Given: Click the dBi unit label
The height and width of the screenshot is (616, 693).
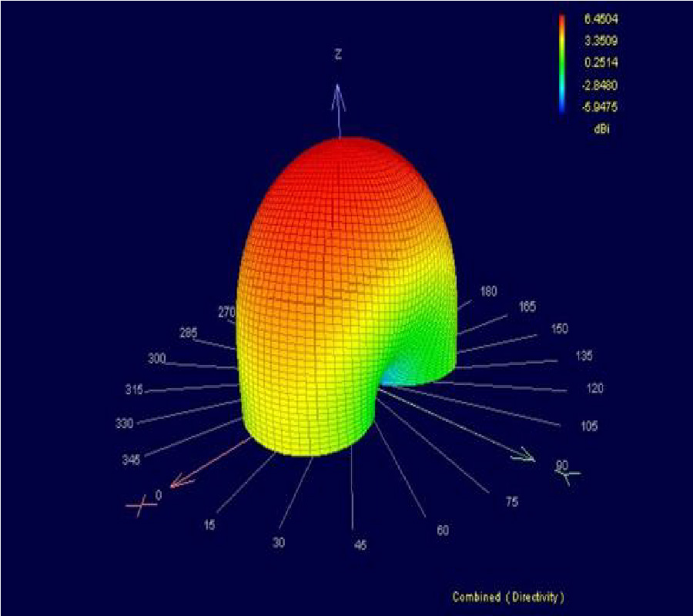Looking at the screenshot, I should tap(601, 129).
